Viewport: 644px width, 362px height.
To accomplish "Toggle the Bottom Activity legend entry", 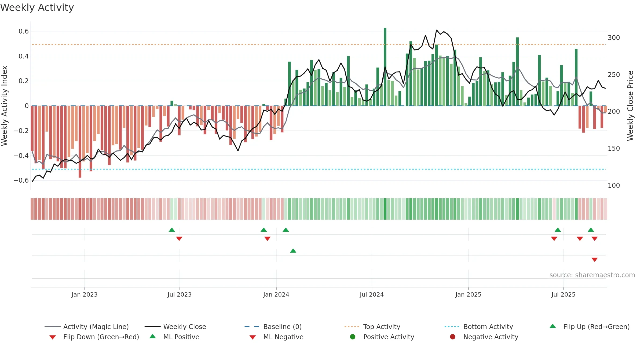I will (x=479, y=327).
